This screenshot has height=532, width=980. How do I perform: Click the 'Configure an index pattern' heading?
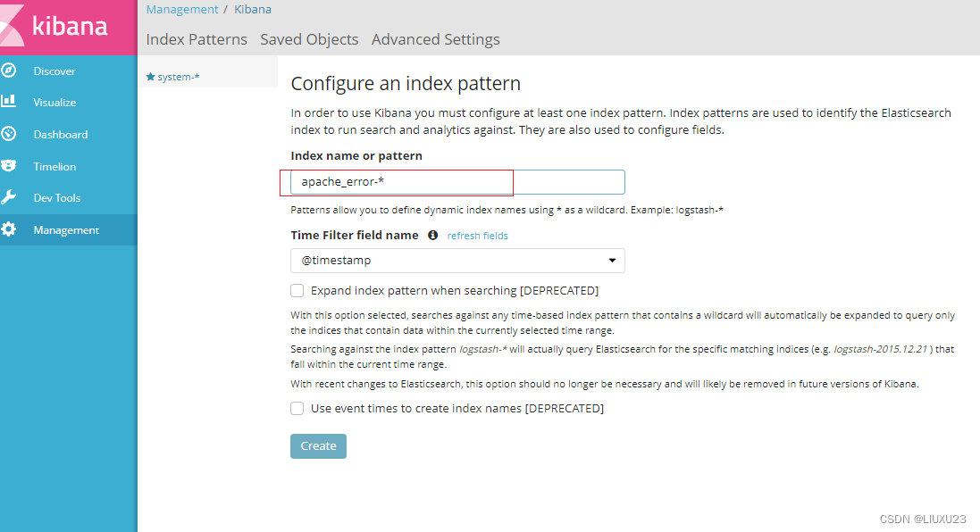(x=406, y=84)
